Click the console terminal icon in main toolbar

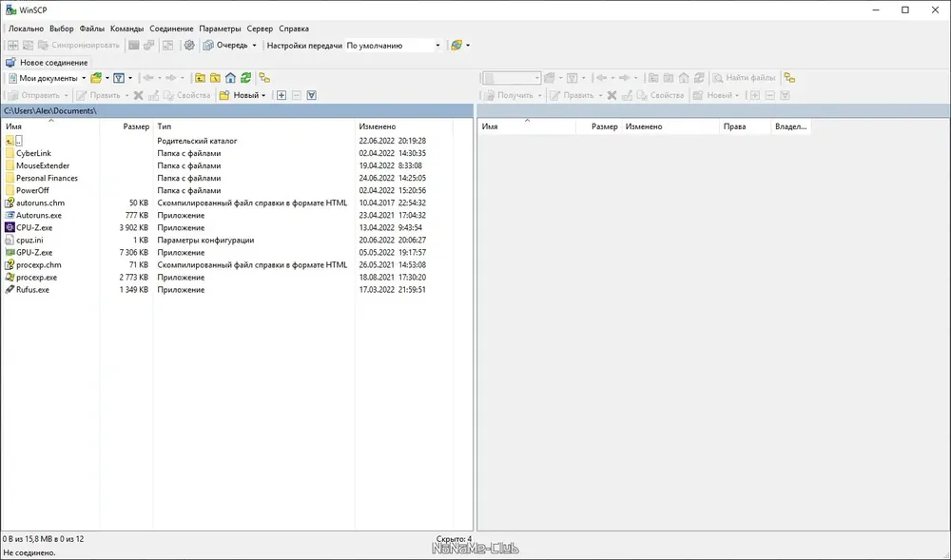point(133,46)
